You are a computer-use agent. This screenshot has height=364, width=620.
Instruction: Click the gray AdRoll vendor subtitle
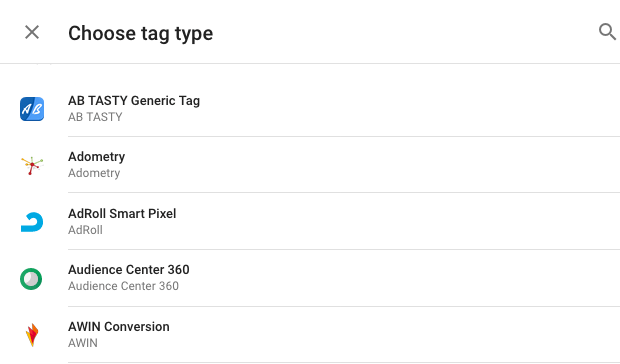point(85,230)
